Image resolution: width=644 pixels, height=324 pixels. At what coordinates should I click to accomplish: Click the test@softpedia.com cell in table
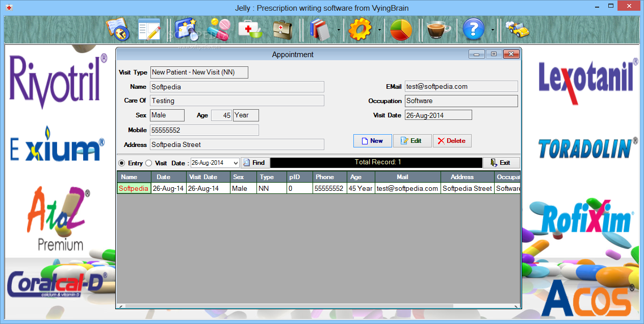[407, 188]
